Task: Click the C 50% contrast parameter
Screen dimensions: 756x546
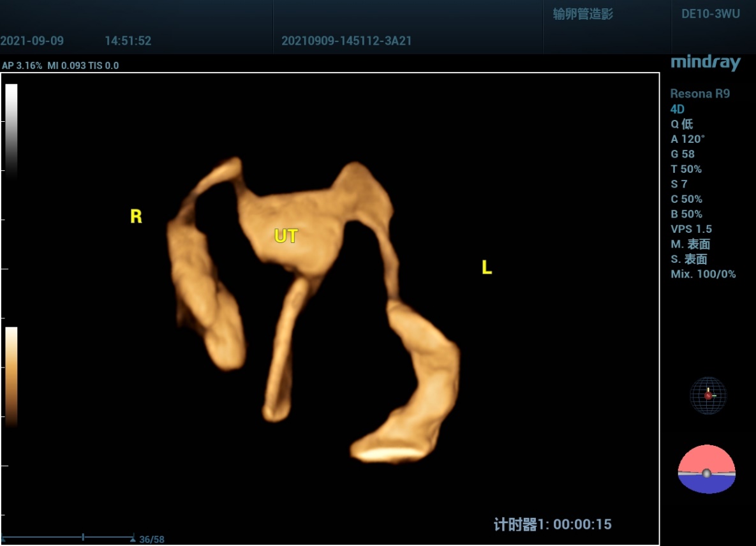Action: tap(686, 198)
